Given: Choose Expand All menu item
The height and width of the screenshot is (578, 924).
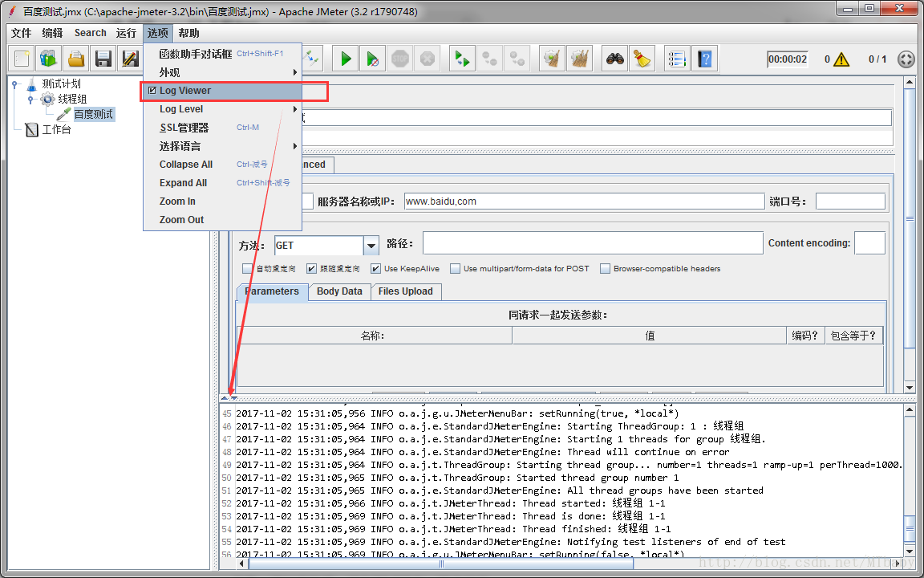Looking at the screenshot, I should (x=223, y=183).
